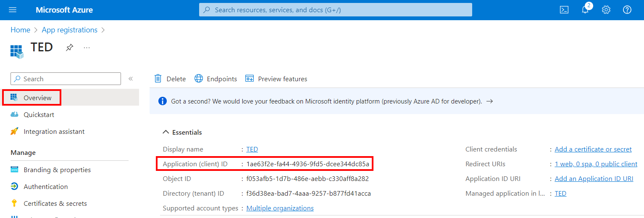Click the Manage section heading
Image resolution: width=644 pixels, height=218 pixels.
23,153
